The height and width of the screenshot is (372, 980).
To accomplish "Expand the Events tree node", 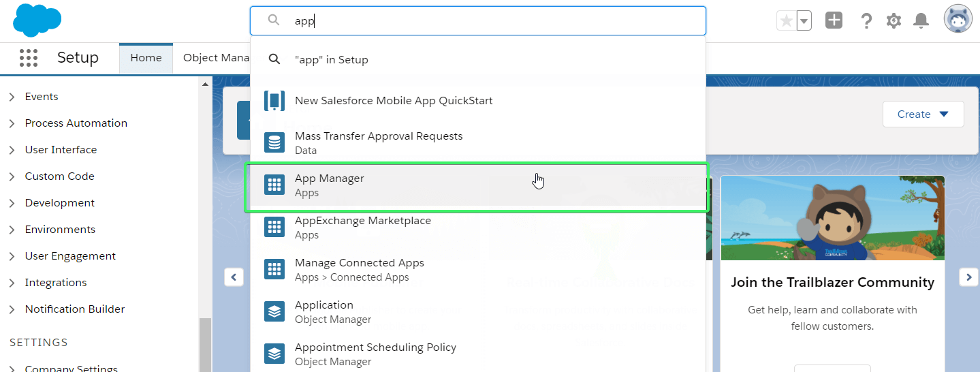I will coord(12,97).
